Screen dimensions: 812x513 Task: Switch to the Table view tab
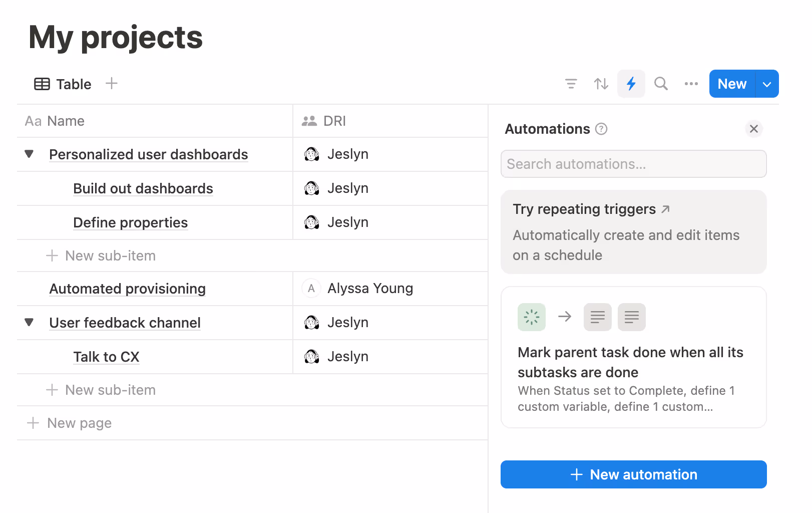coord(63,84)
